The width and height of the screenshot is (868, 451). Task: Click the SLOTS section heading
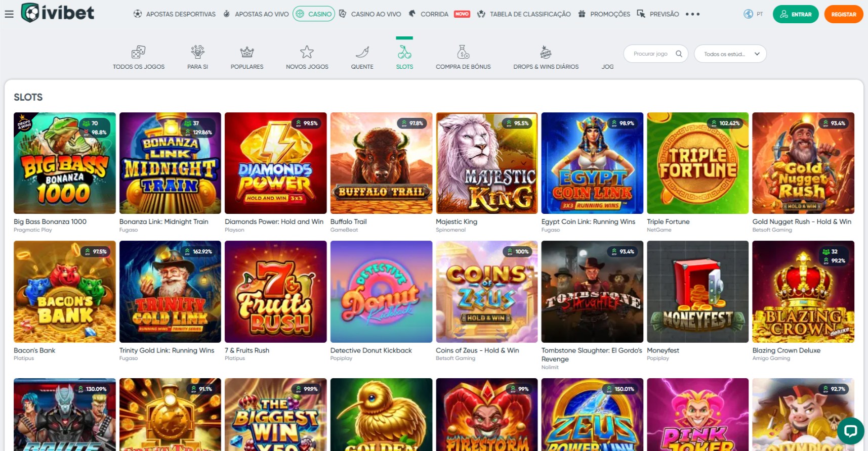pos(28,97)
